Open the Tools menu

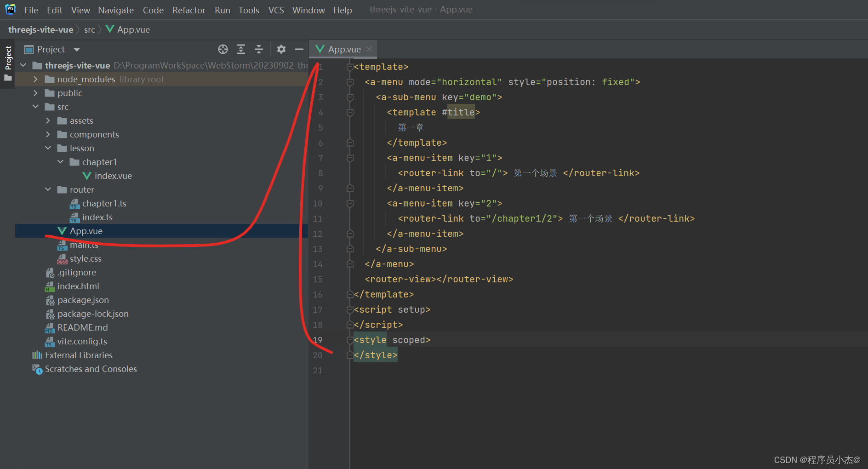[249, 10]
